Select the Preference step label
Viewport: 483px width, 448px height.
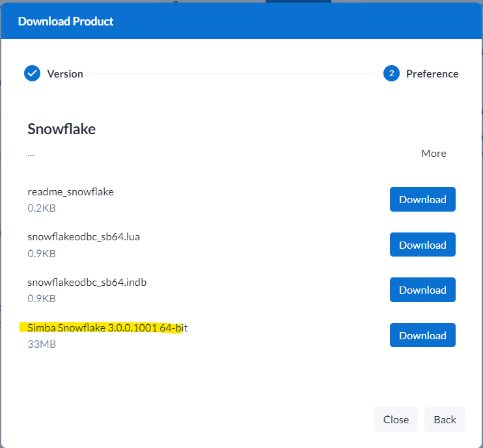tap(432, 74)
